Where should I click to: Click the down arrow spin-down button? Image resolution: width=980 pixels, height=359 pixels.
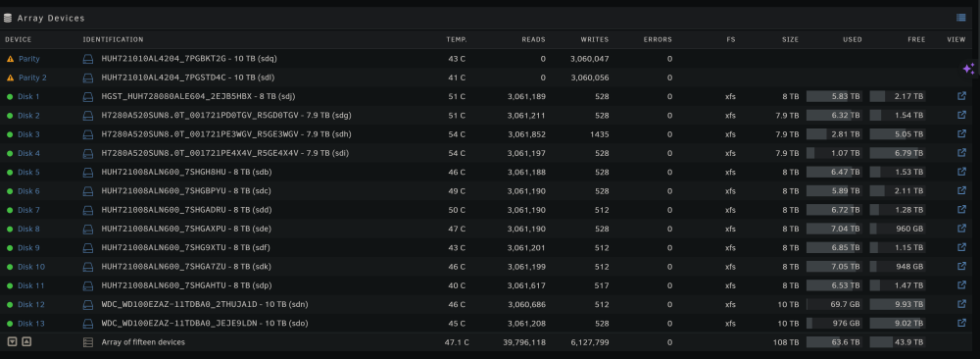click(12, 341)
